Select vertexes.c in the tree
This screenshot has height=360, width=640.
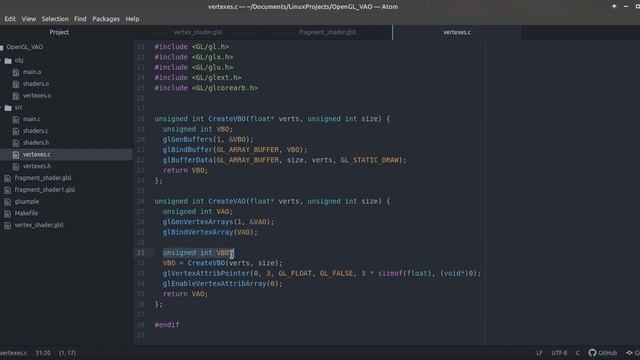(37, 155)
